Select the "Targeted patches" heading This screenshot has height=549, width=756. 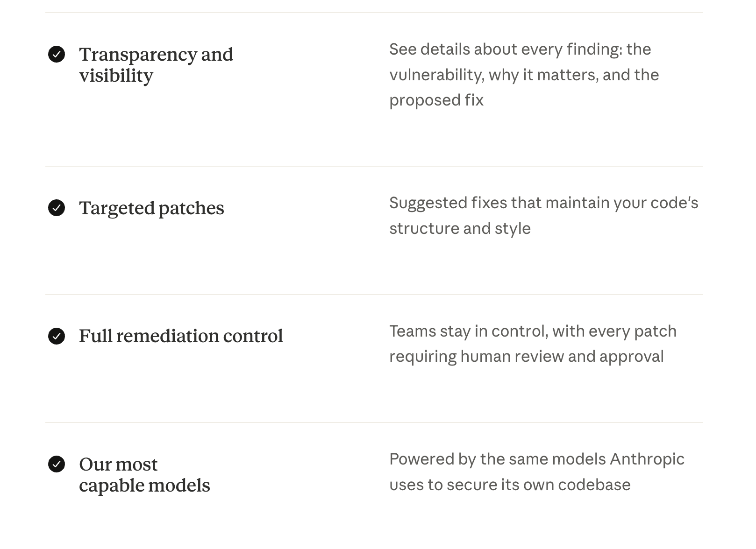pos(151,208)
